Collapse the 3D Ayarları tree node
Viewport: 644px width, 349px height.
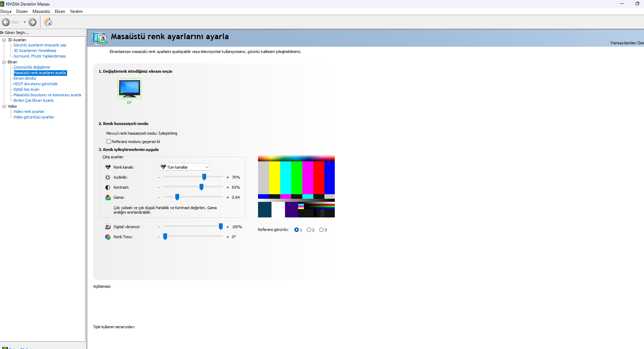pyautogui.click(x=4, y=40)
